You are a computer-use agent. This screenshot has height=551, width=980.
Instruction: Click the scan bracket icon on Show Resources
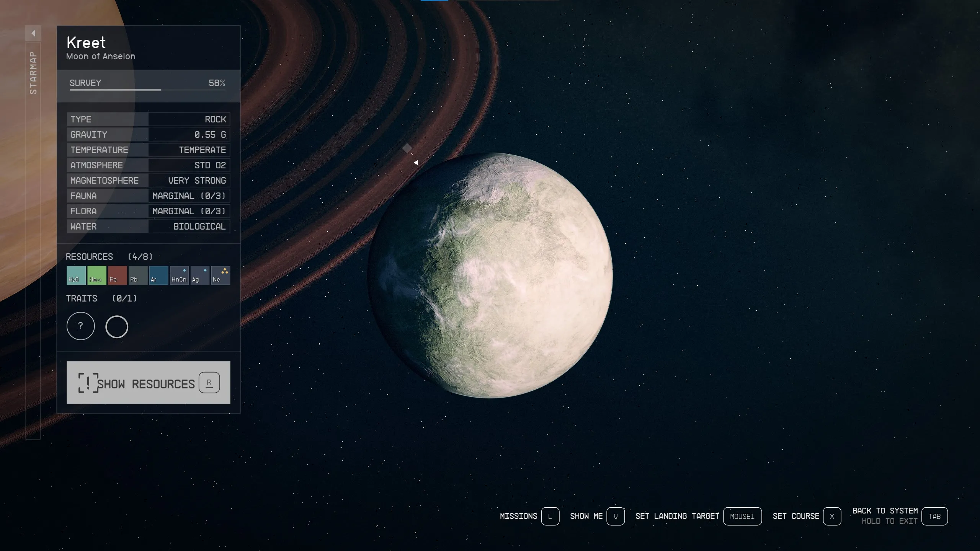click(x=88, y=383)
